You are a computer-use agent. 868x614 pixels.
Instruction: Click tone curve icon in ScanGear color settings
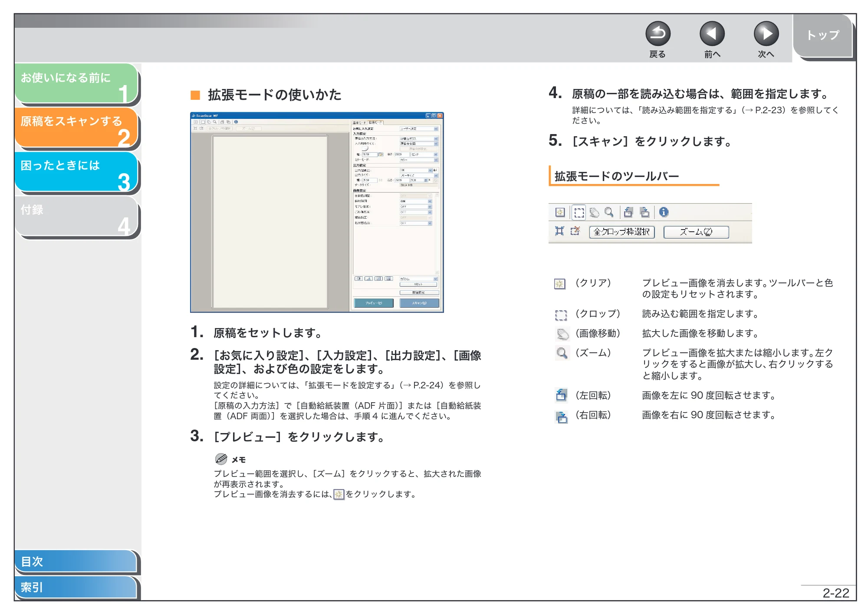coord(378,279)
